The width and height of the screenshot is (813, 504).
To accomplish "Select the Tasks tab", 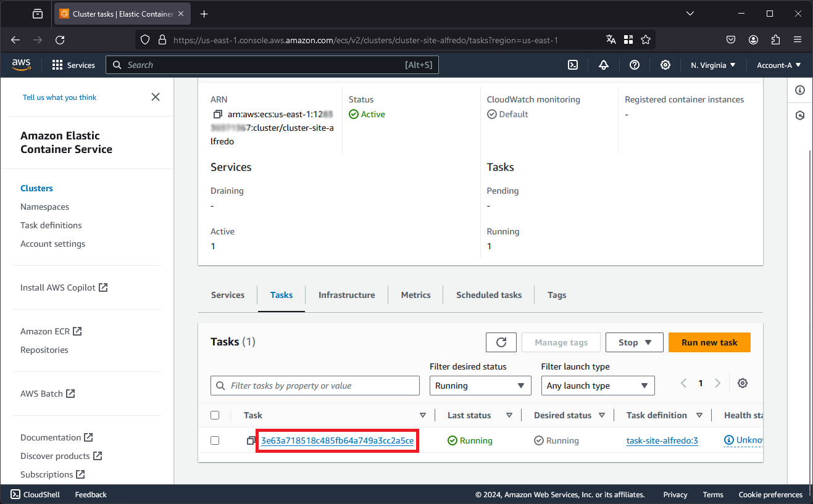I will click(x=281, y=295).
